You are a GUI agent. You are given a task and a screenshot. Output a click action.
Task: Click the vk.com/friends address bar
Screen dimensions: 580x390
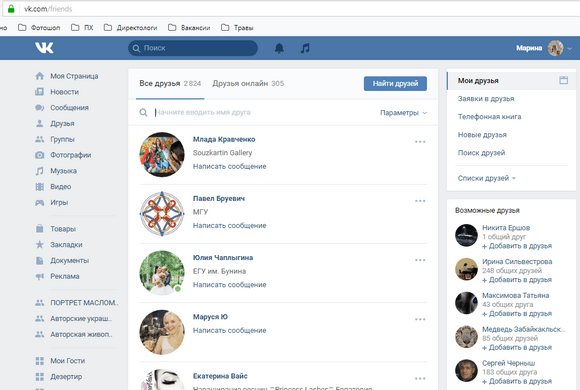pyautogui.click(x=292, y=9)
